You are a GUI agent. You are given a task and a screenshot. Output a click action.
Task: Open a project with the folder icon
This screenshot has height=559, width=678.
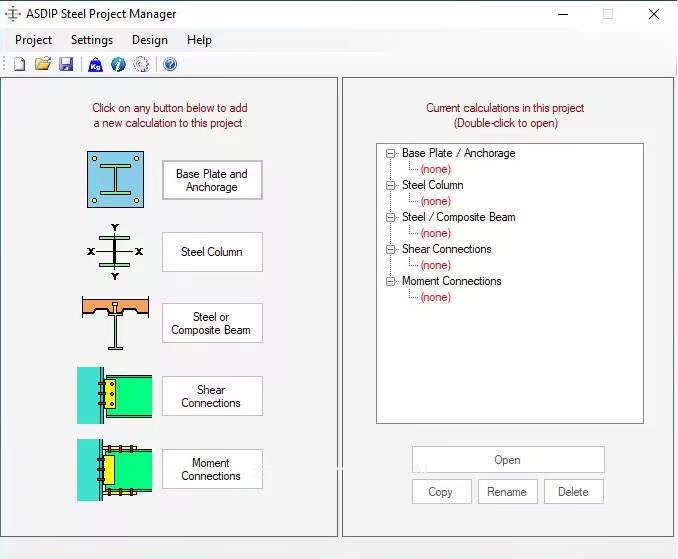click(x=43, y=64)
